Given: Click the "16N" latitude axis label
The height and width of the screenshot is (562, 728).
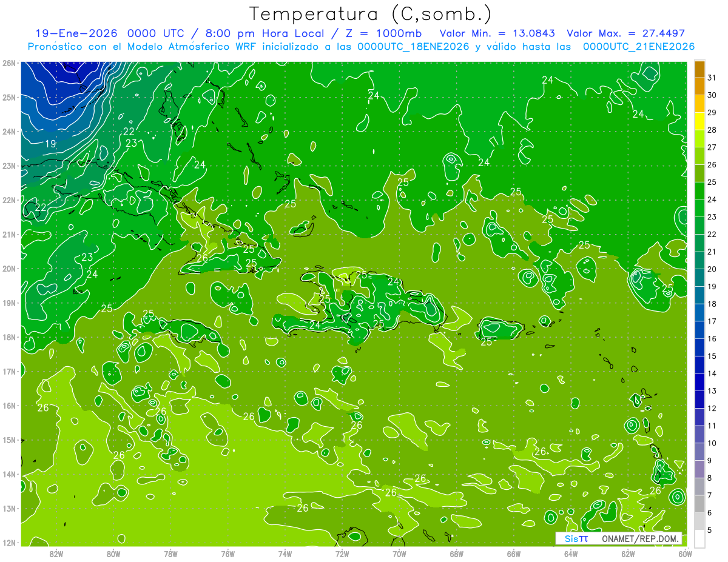Looking at the screenshot, I should coord(9,406).
